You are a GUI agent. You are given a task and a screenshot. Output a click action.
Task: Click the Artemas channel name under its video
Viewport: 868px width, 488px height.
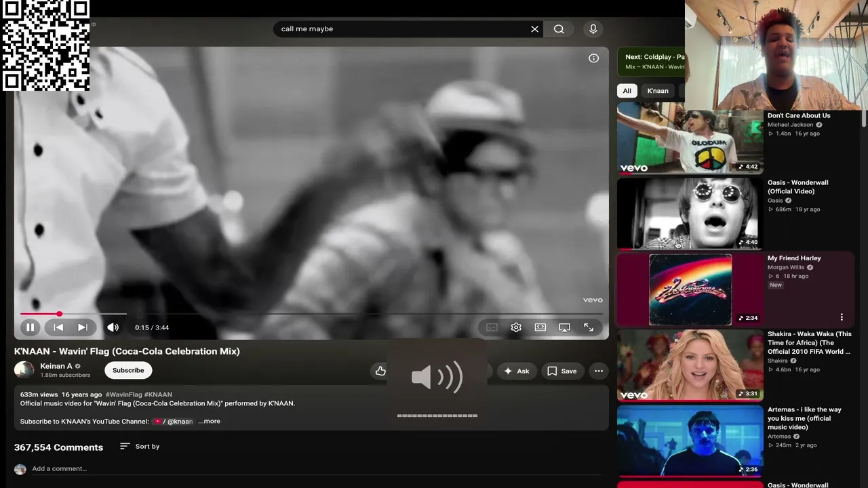(779, 436)
